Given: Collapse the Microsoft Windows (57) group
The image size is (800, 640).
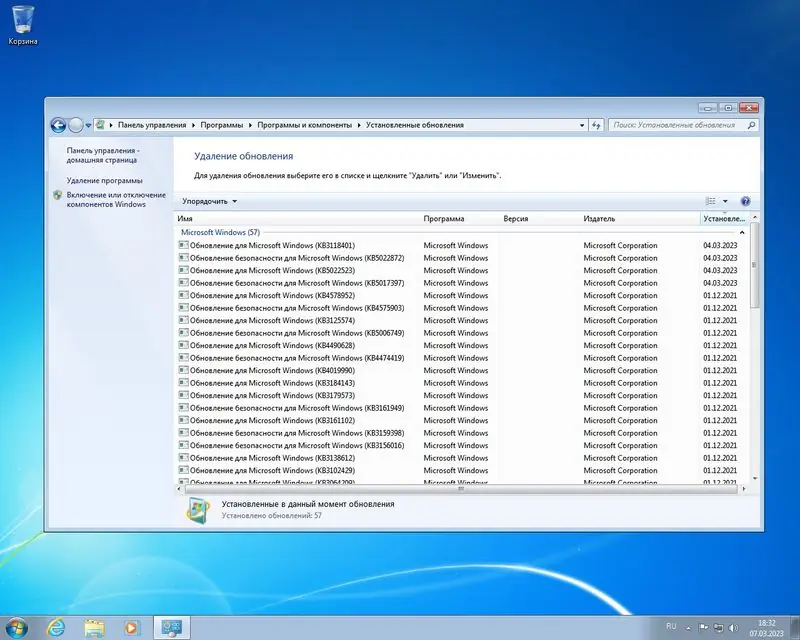Looking at the screenshot, I should click(742, 233).
